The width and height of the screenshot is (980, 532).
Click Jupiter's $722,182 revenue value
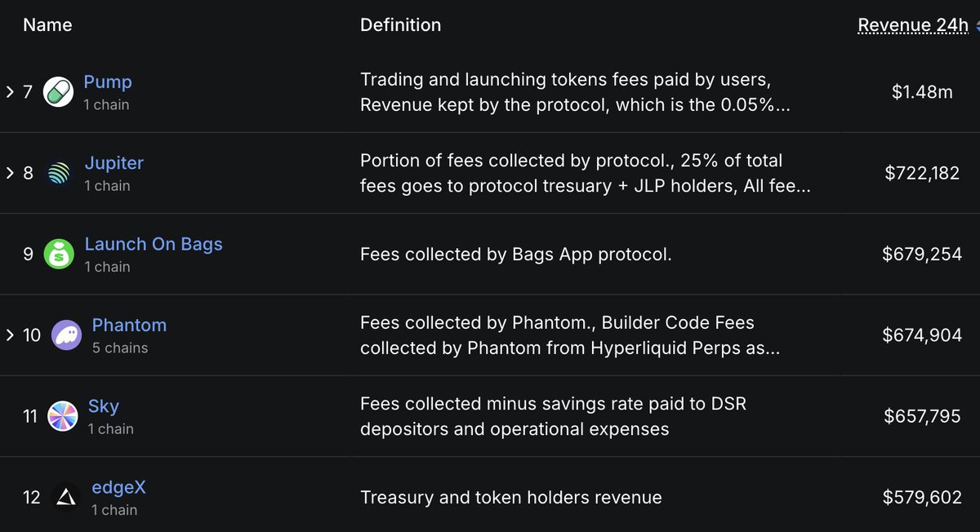pos(922,173)
